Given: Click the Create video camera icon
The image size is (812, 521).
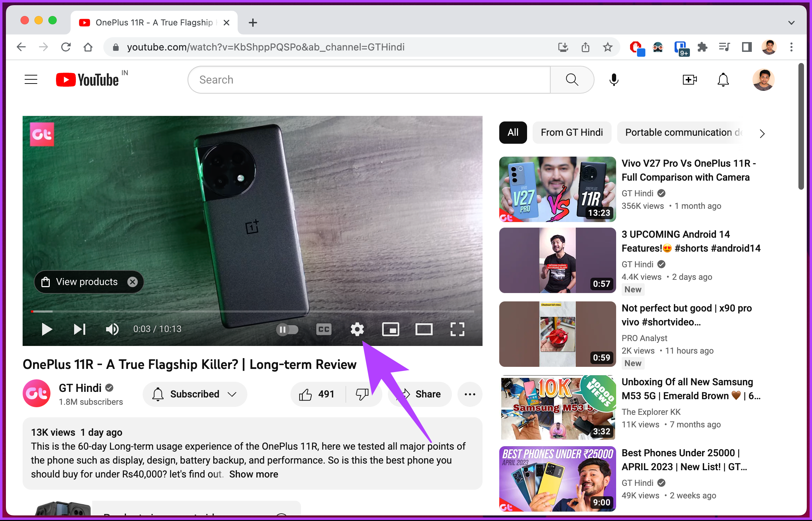Looking at the screenshot, I should click(x=690, y=80).
